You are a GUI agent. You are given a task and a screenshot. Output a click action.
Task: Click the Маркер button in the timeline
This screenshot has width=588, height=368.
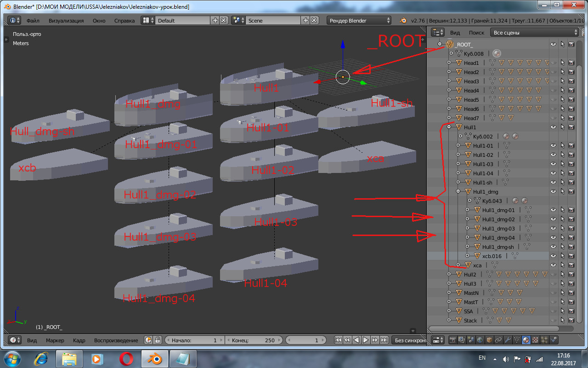(55, 340)
